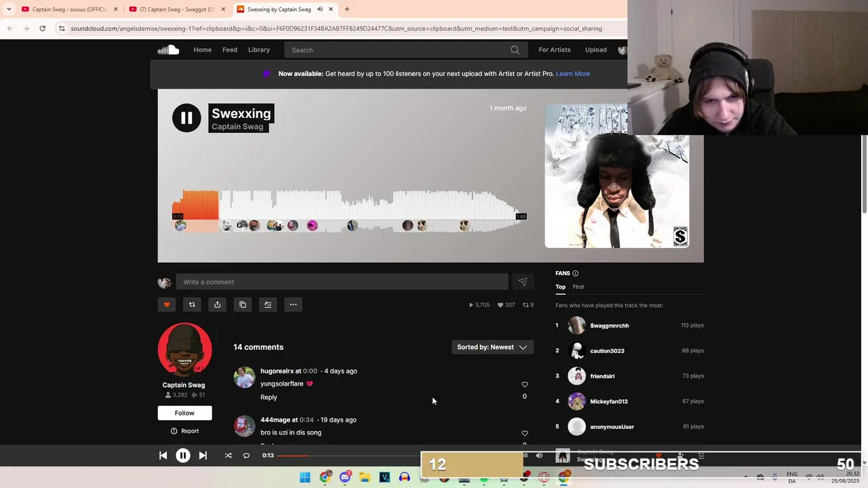
Task: Copy the track link icon
Action: coord(243,304)
